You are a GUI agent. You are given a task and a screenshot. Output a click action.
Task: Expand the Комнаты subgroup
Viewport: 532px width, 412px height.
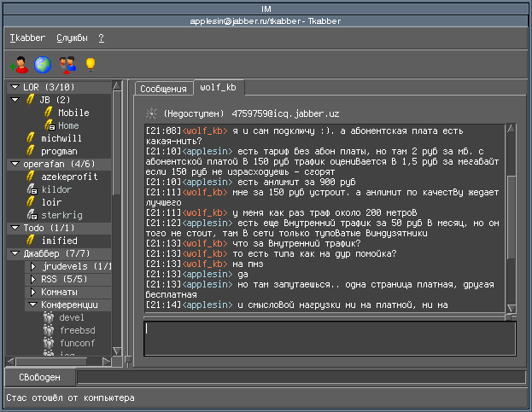(x=32, y=292)
